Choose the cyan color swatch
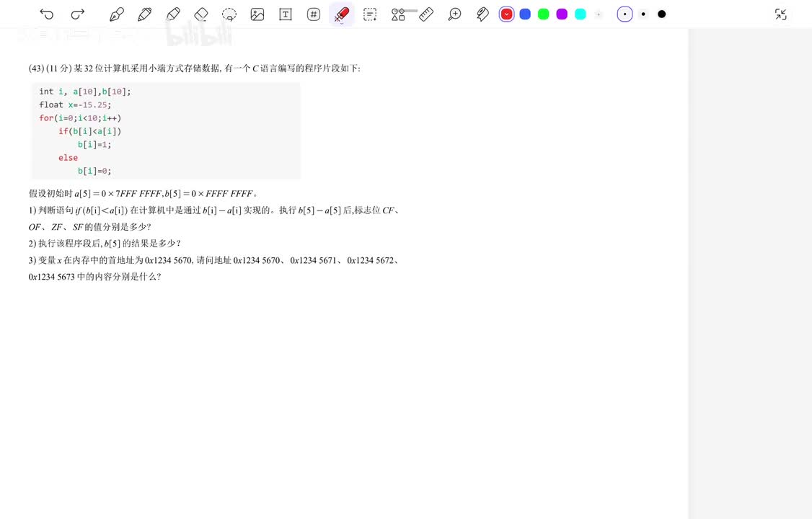Image resolution: width=812 pixels, height=519 pixels. point(581,14)
